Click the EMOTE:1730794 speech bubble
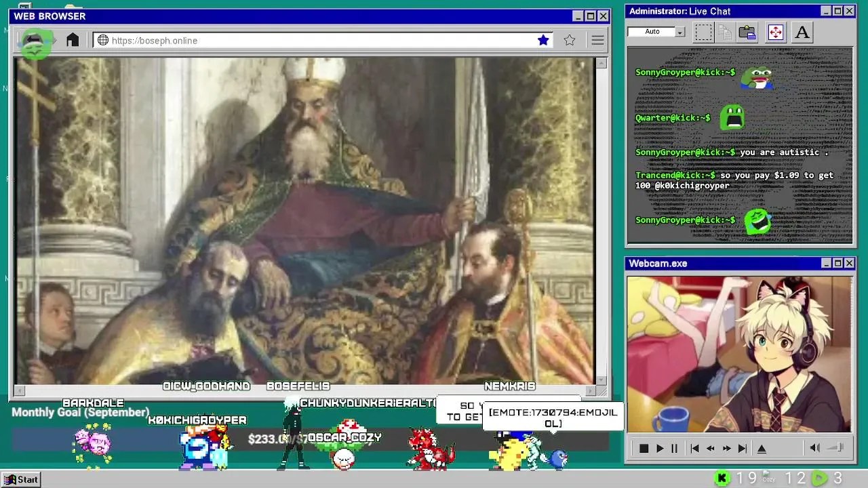Image resolution: width=868 pixels, height=488 pixels. tap(553, 418)
